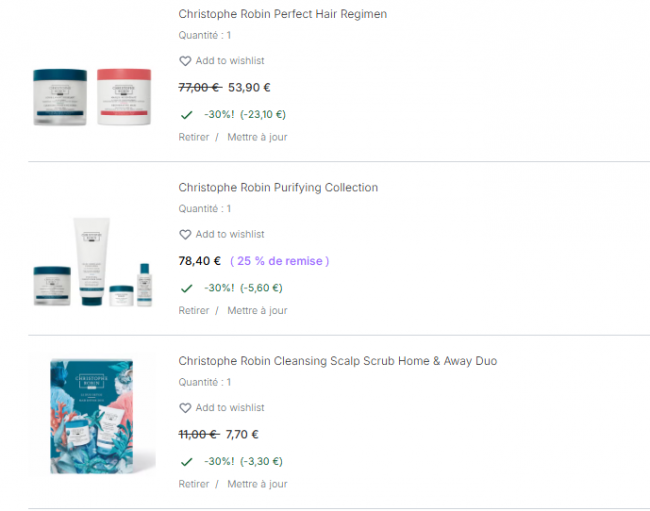The height and width of the screenshot is (511, 650).
Task: Click green checkmark beside -5,60 € discount
Action: [186, 288]
